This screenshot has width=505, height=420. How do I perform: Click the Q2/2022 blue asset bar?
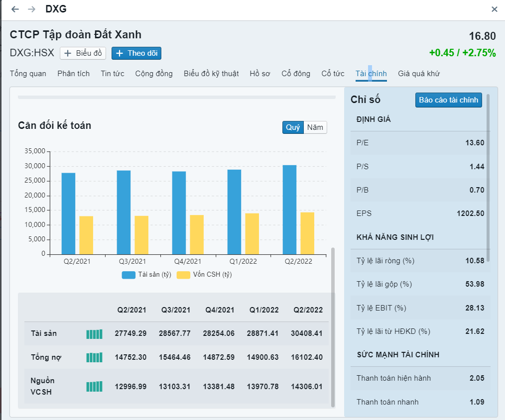click(289, 210)
